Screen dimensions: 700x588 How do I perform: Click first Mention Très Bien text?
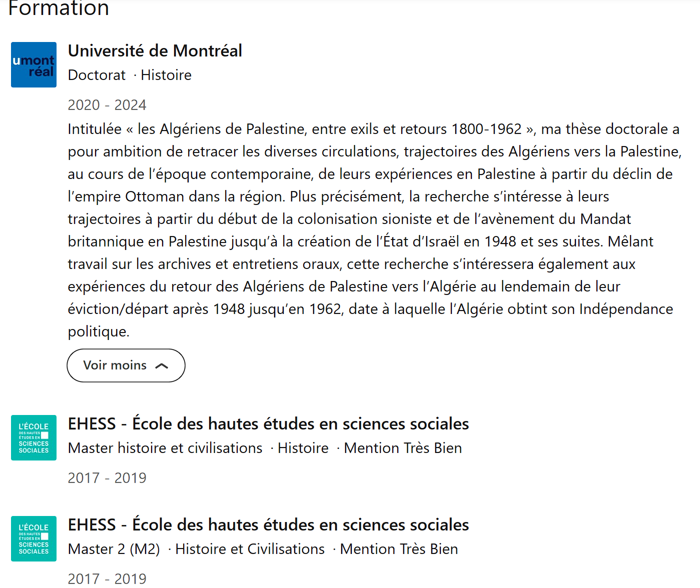pyautogui.click(x=403, y=448)
